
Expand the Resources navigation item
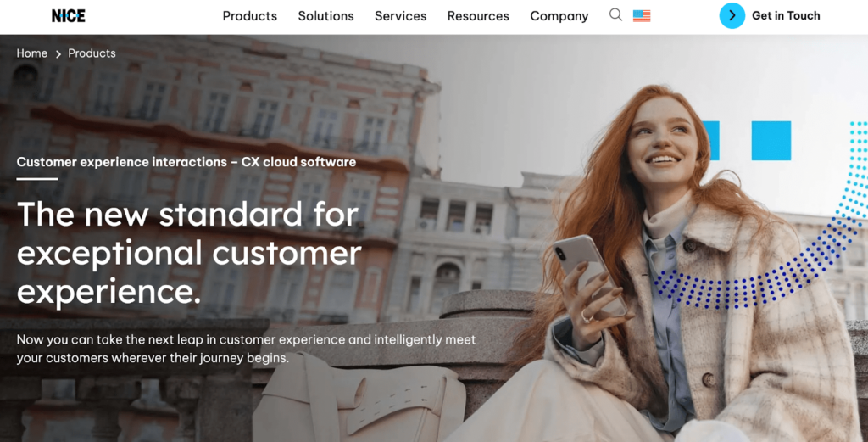[x=478, y=16]
